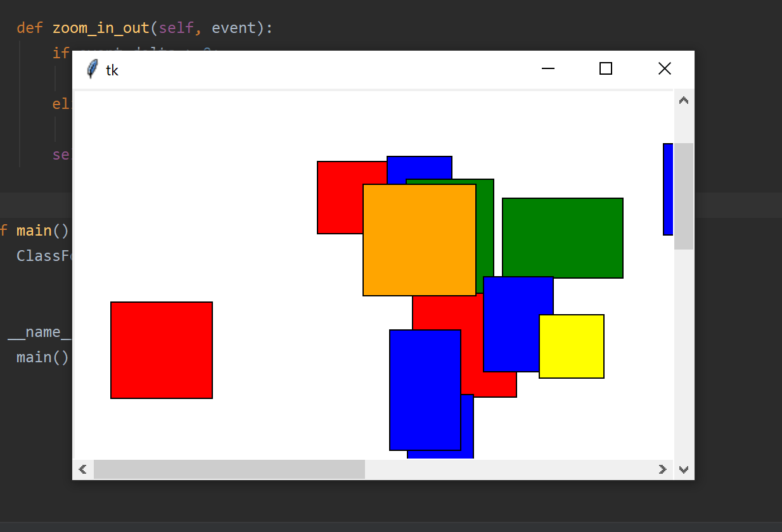Screen dimensions: 782x532
Task: Click the left arrow of the horizontal scrollbar
Action: [82, 469]
